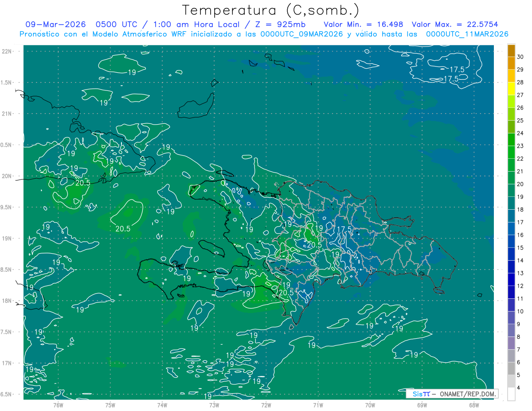Click the "Sisπ – ONAMET/REP.DOM." logo box
The image size is (532, 411).
pos(452,394)
